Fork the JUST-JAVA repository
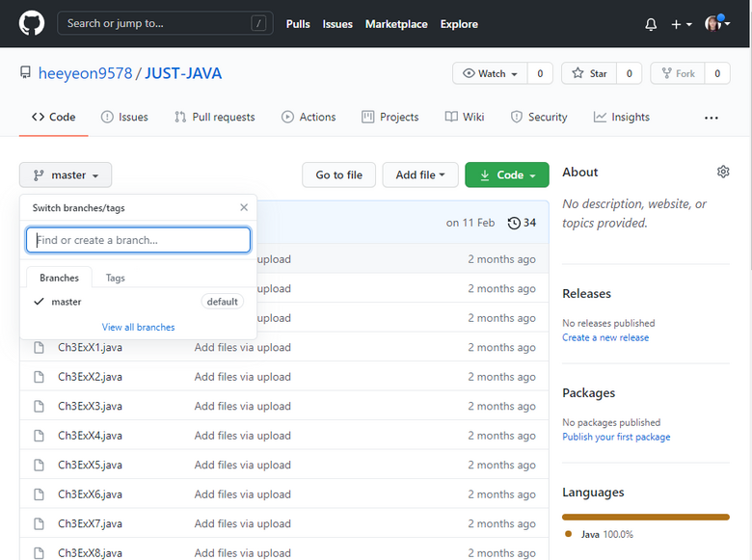Image resolution: width=752 pixels, height=560 pixels. point(678,73)
